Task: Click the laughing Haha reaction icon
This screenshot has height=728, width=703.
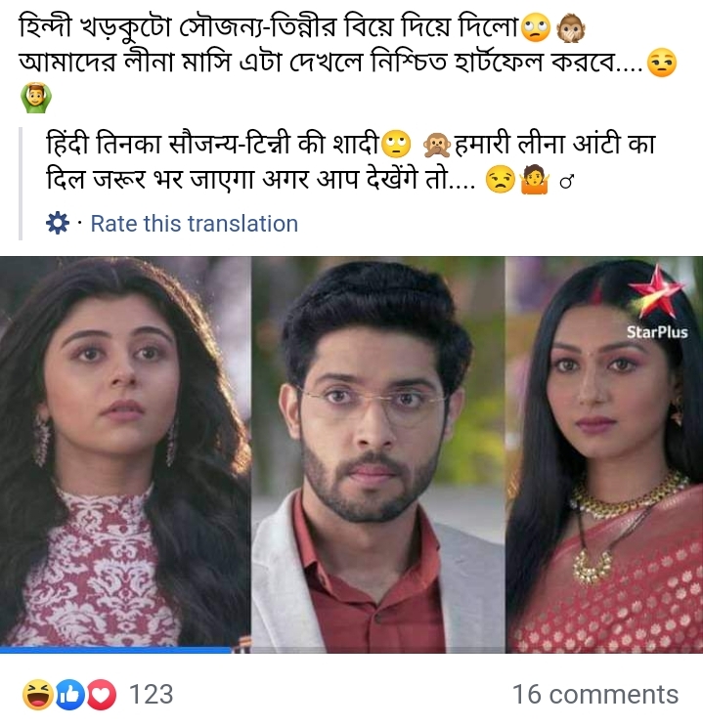Action: tap(37, 694)
